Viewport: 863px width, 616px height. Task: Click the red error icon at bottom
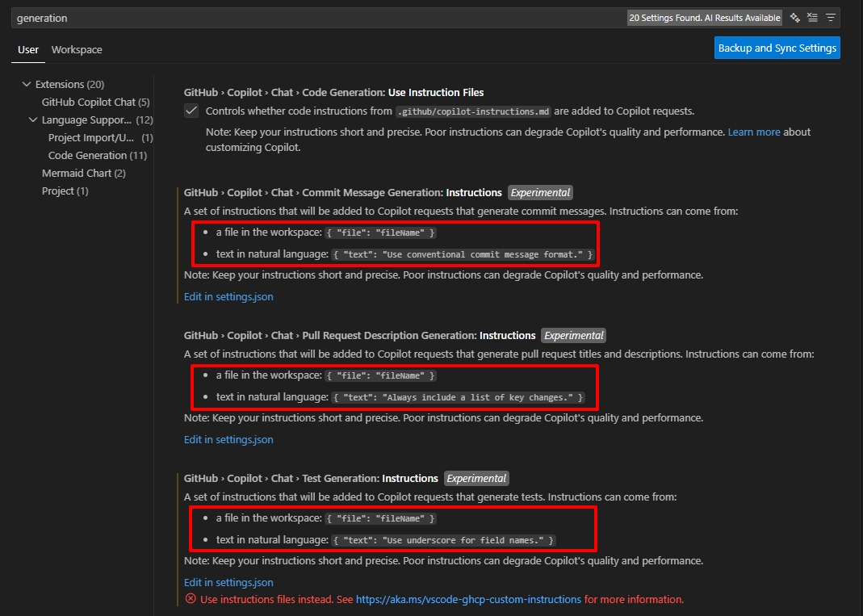pos(191,599)
